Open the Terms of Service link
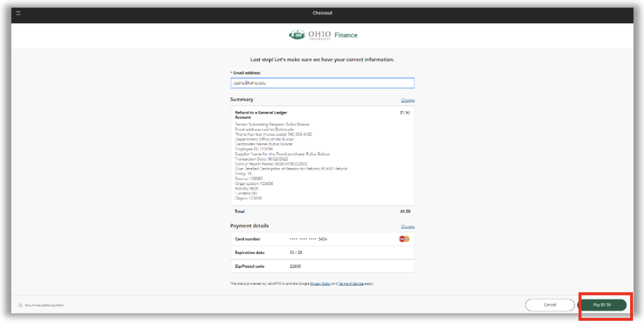 [351, 284]
